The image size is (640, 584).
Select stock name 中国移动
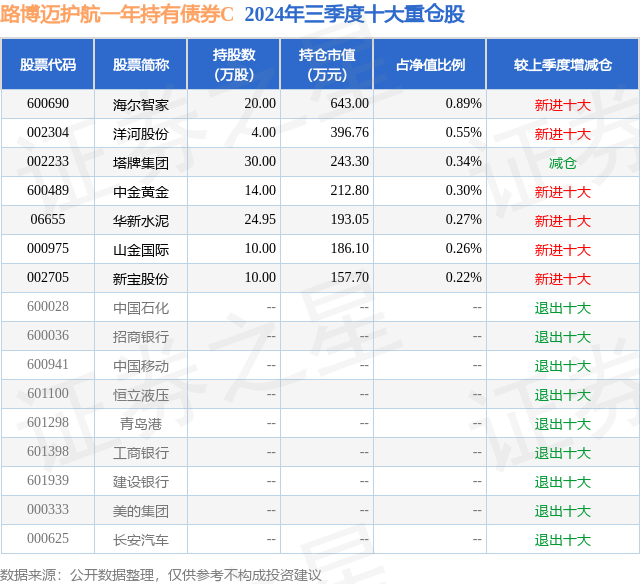(141, 366)
